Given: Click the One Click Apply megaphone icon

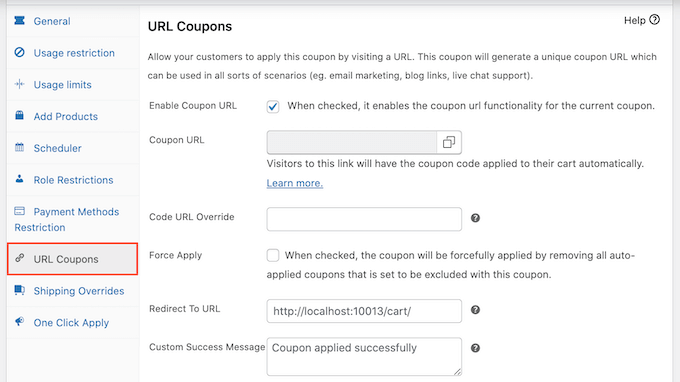Looking at the screenshot, I should click(20, 322).
